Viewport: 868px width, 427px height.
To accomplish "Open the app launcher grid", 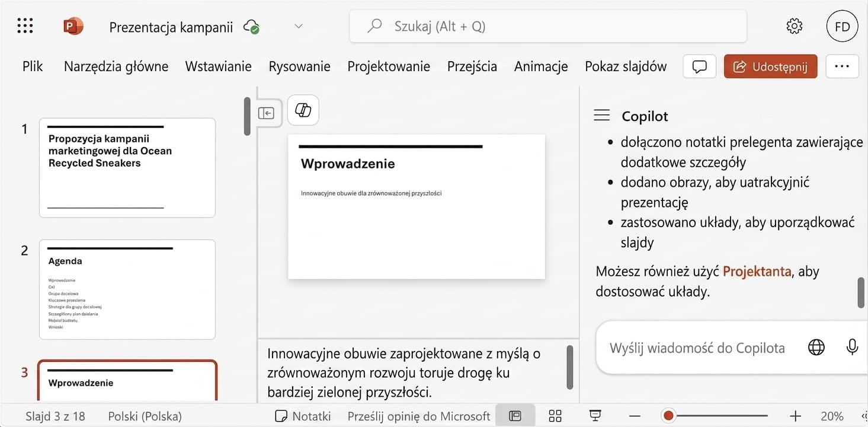I will (x=25, y=26).
